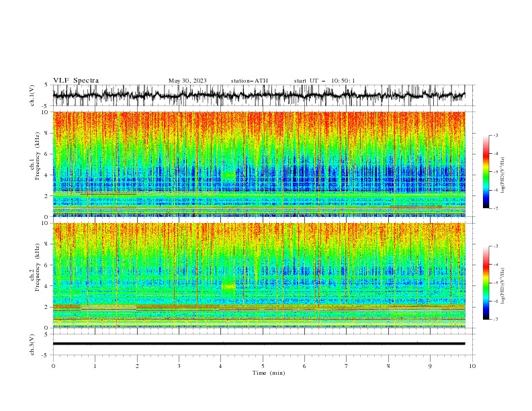Click the time axis tick label "0"
This screenshot has width=532, height=411.
[53, 366]
